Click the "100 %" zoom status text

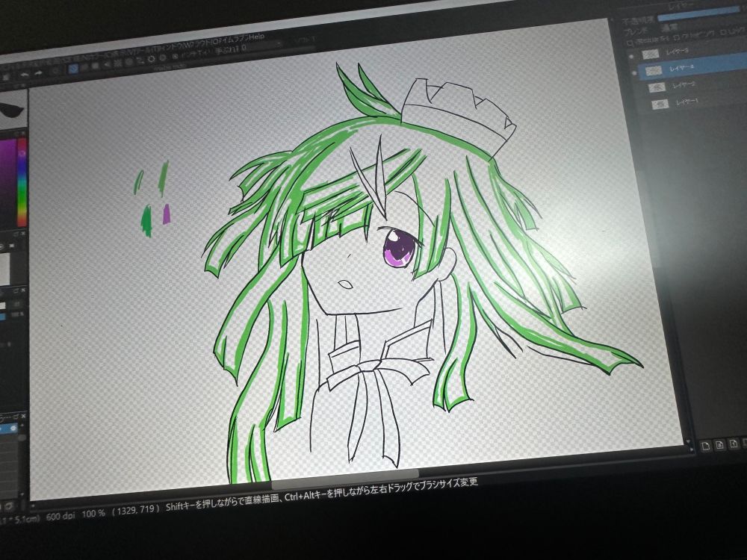[93, 514]
